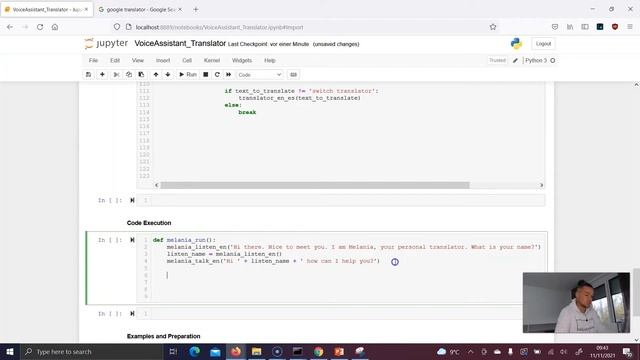Click the Trusted notebook indicator
The width and height of the screenshot is (640, 360).
pos(497,60)
